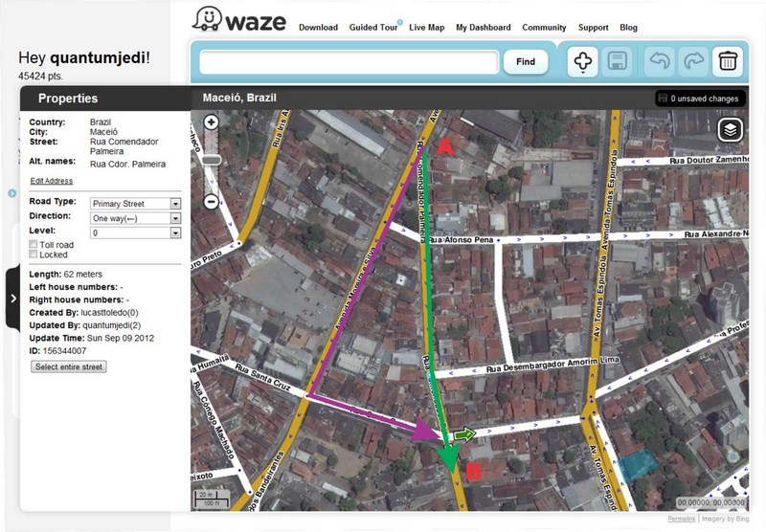
Task: Click the redo arrow icon
Action: 693,61
